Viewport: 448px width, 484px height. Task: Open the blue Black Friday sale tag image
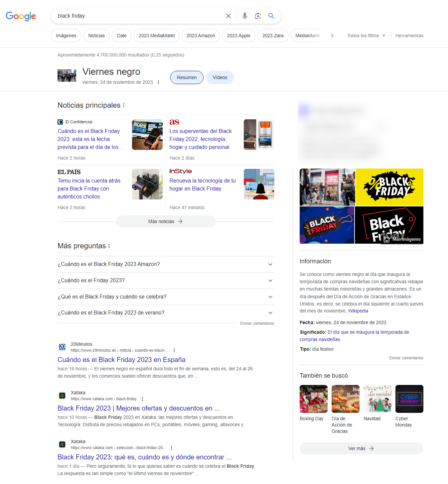coord(327,225)
